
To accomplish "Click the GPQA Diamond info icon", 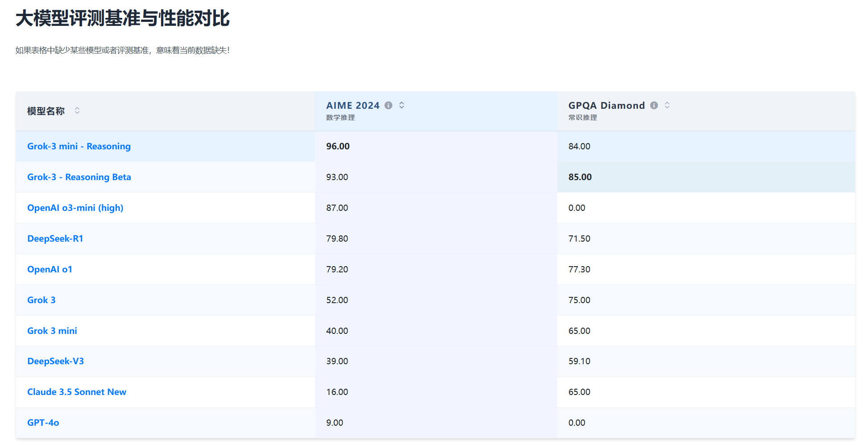I will (654, 105).
